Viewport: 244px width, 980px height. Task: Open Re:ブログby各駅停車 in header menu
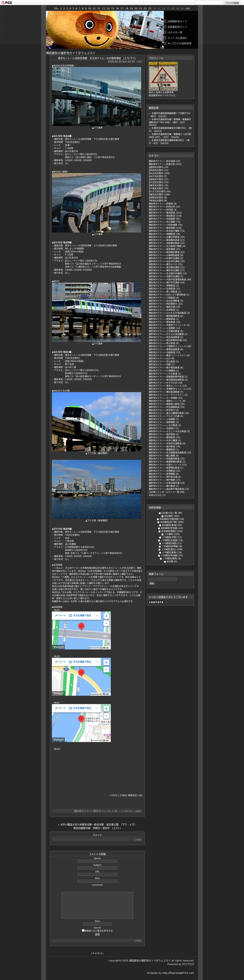point(179,43)
